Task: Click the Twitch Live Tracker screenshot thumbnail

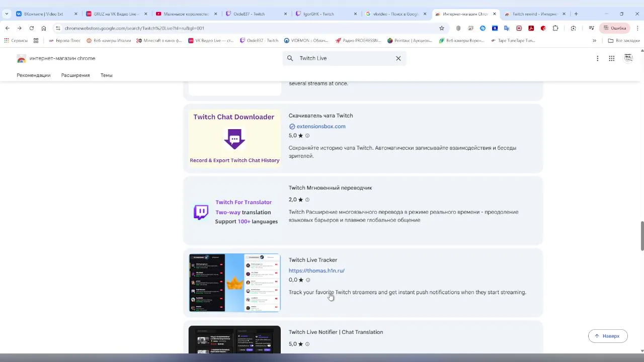Action: tap(234, 283)
